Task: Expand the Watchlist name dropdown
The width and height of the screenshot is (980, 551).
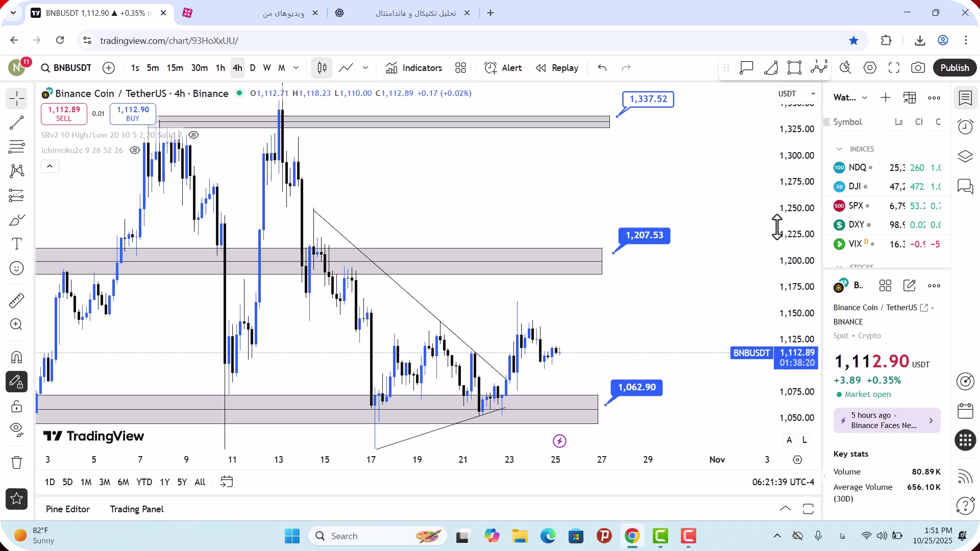Action: (x=850, y=98)
